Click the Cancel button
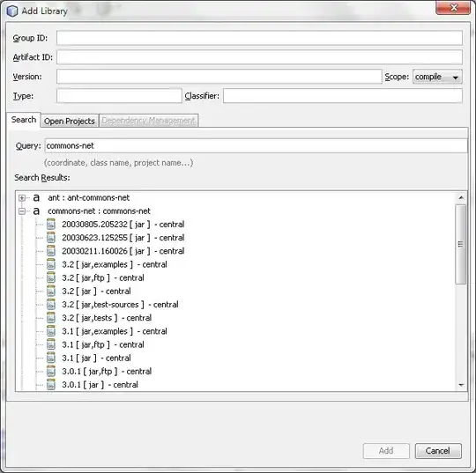Image resolution: width=476 pixels, height=473 pixels. coord(438,451)
